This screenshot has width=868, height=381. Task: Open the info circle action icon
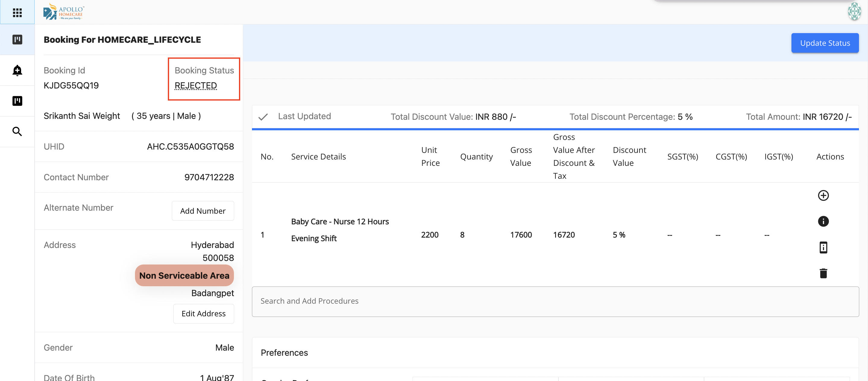tap(823, 221)
